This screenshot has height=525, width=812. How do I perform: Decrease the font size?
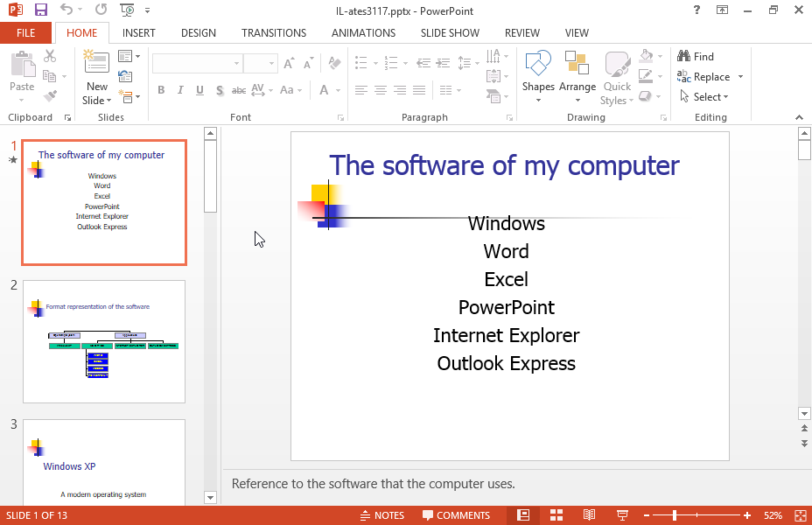pos(309,63)
